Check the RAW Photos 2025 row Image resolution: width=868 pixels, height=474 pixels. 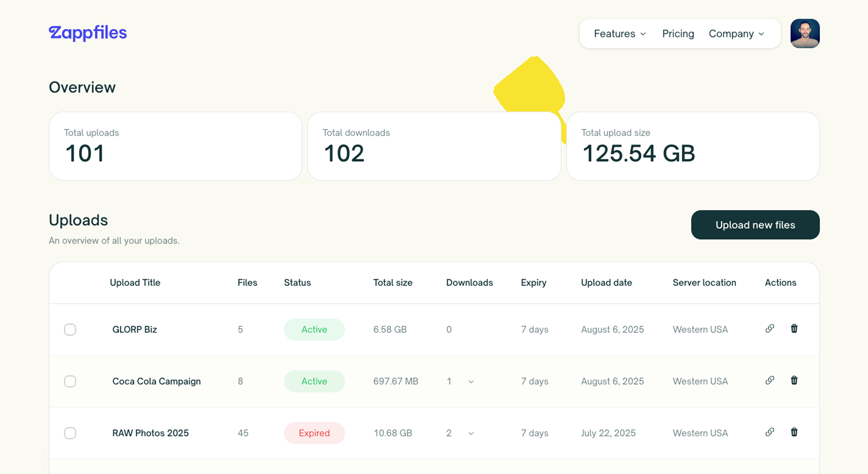[x=70, y=433]
